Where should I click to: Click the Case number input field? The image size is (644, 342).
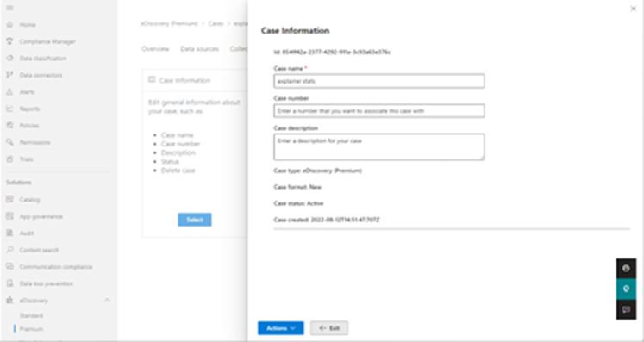[379, 111]
